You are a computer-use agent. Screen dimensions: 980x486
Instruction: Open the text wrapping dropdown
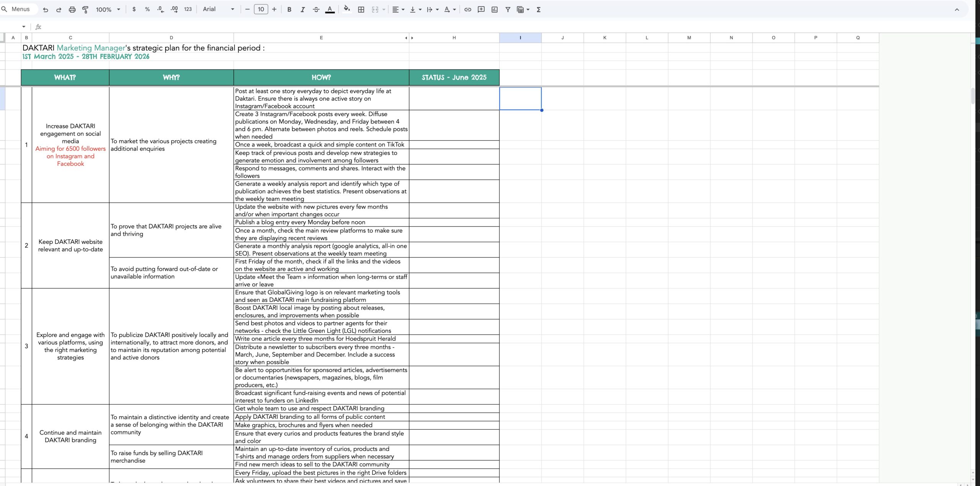click(433, 10)
